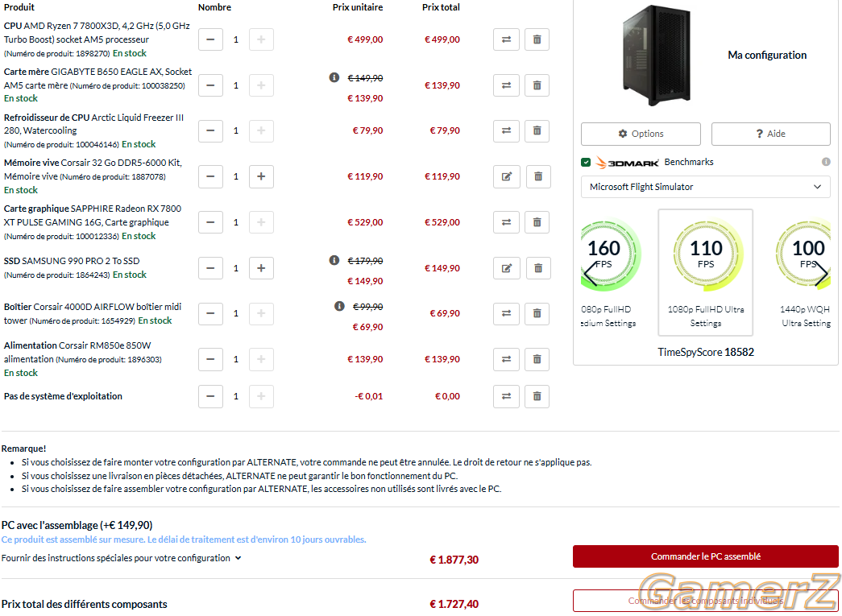The width and height of the screenshot is (842, 616).
Task: Click the SAPPHIRE Radeon RX 7800 XT name
Action: (x=93, y=216)
